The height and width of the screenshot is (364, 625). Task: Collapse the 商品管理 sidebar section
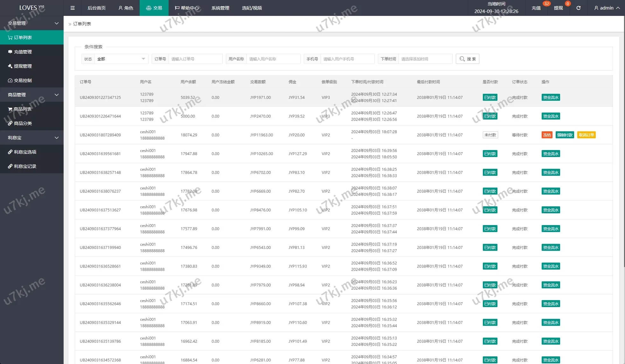32,95
